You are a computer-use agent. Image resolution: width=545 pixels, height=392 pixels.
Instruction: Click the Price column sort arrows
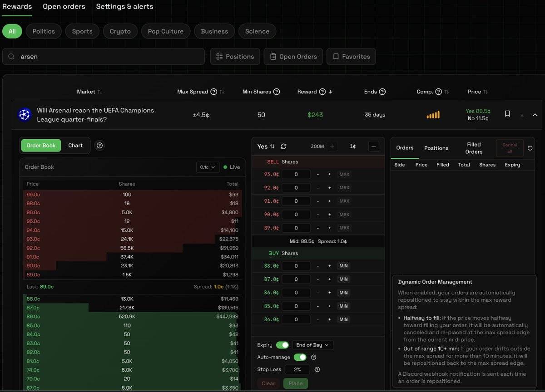[x=486, y=92]
